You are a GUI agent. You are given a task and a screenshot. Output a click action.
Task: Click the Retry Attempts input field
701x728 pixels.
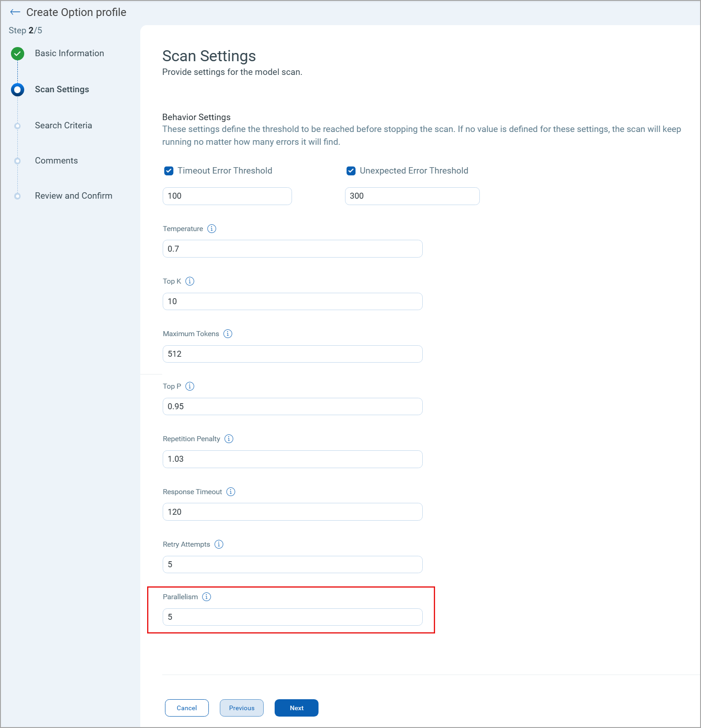point(292,564)
